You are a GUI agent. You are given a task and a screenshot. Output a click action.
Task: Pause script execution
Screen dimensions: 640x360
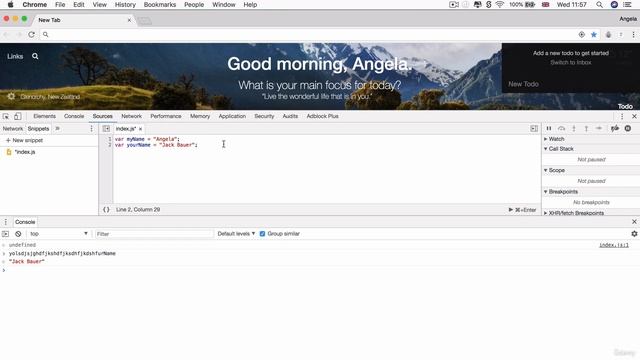point(549,129)
